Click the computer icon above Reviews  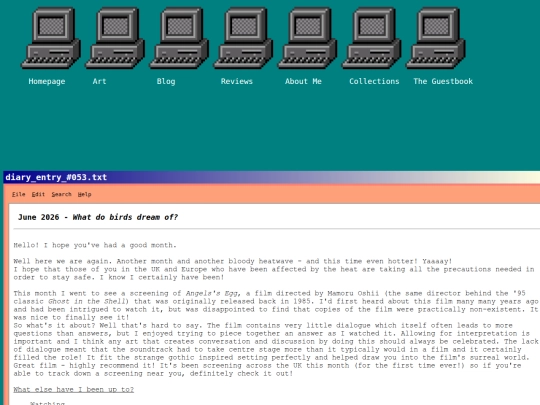click(x=243, y=38)
